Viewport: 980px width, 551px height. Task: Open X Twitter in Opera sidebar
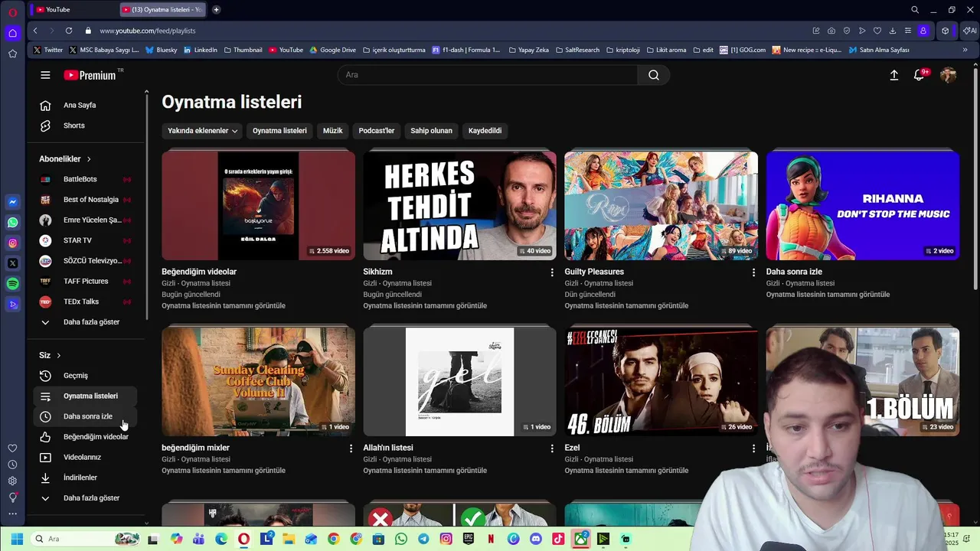[12, 263]
